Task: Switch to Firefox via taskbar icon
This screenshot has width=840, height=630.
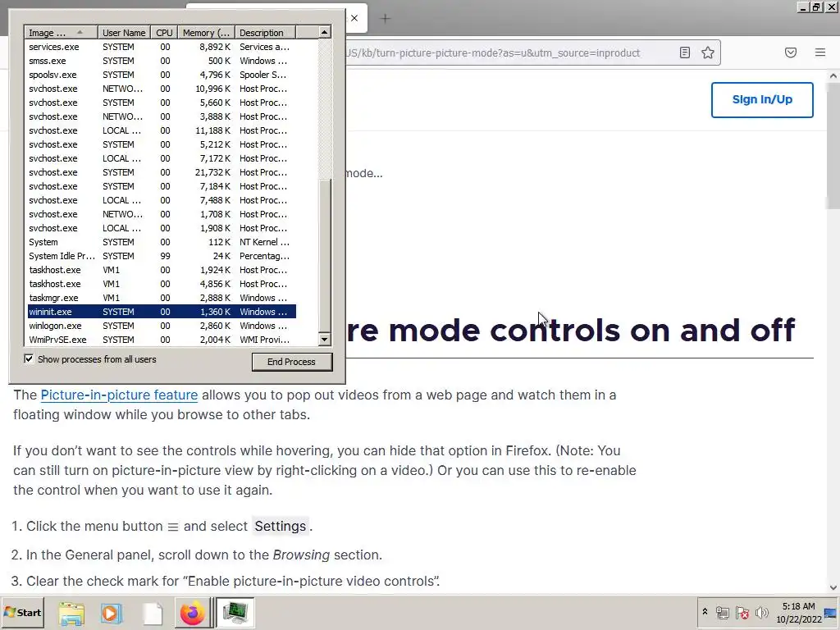Action: (192, 613)
